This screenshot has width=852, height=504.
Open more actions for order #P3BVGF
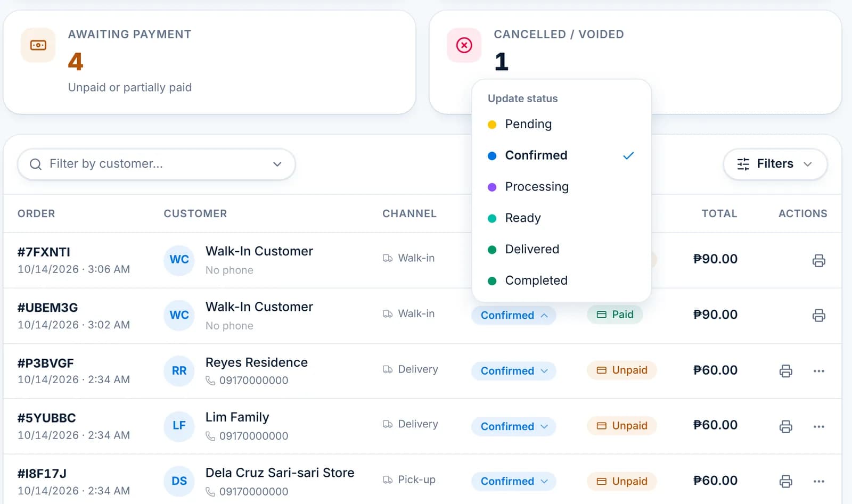pos(818,371)
